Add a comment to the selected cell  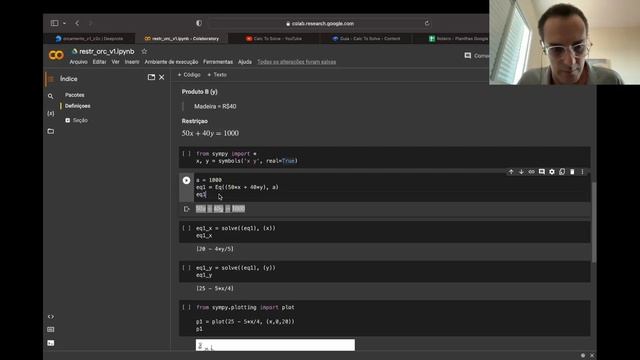click(542, 172)
